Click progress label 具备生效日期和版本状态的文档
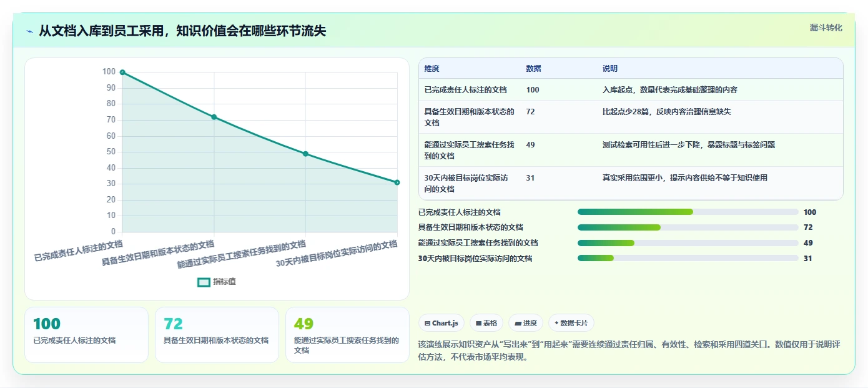This screenshot has width=868, height=388. [471, 227]
